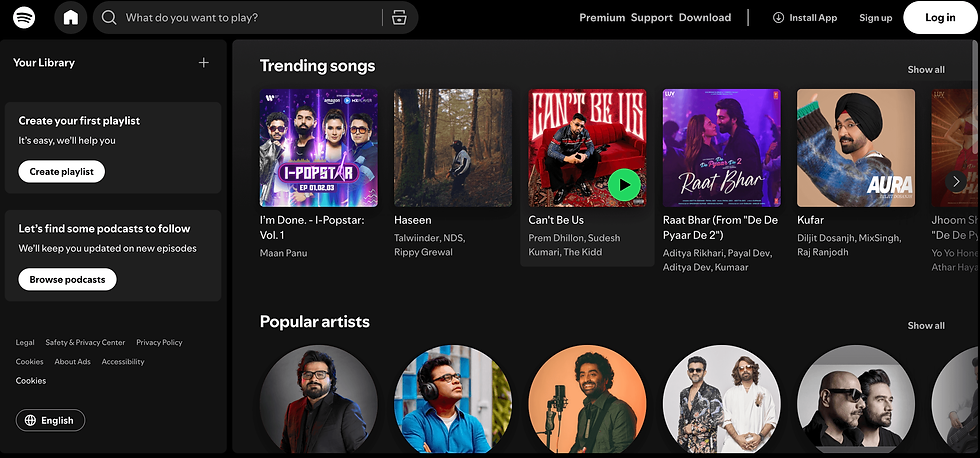The image size is (980, 458).
Task: Open the Legal footer link
Action: pos(25,342)
